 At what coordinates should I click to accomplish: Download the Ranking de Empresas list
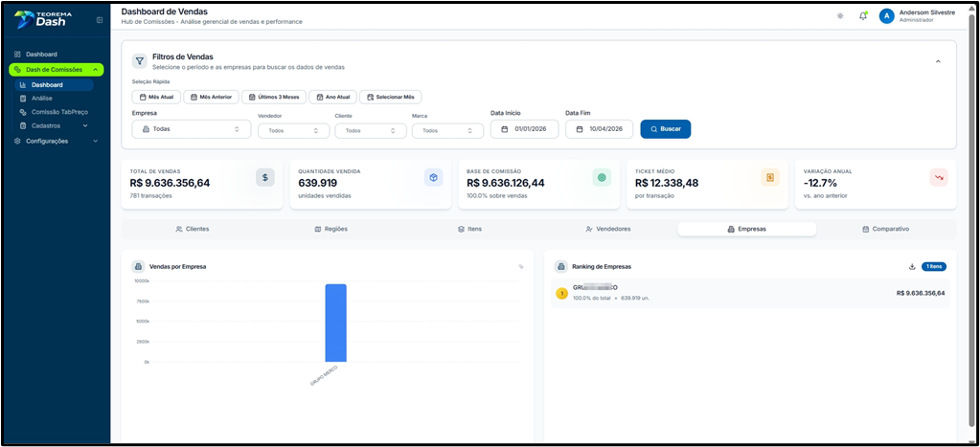click(x=912, y=267)
